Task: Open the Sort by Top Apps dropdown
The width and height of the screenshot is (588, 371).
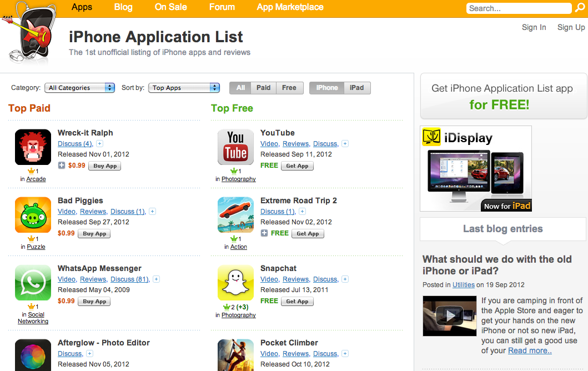Action: pyautogui.click(x=184, y=88)
